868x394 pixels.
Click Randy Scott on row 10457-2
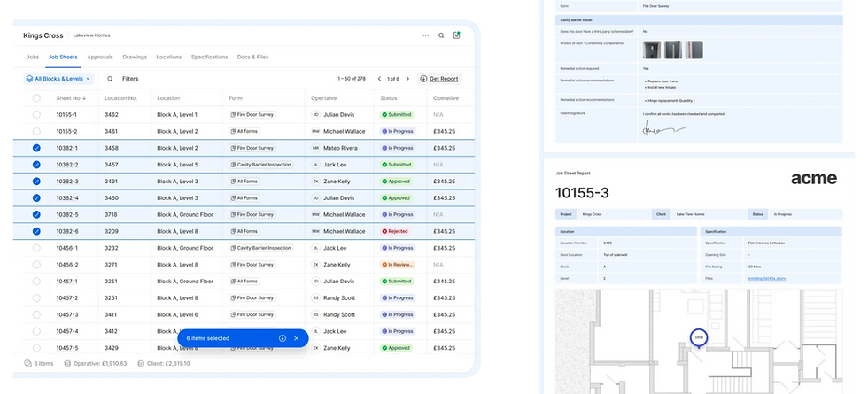click(x=338, y=297)
